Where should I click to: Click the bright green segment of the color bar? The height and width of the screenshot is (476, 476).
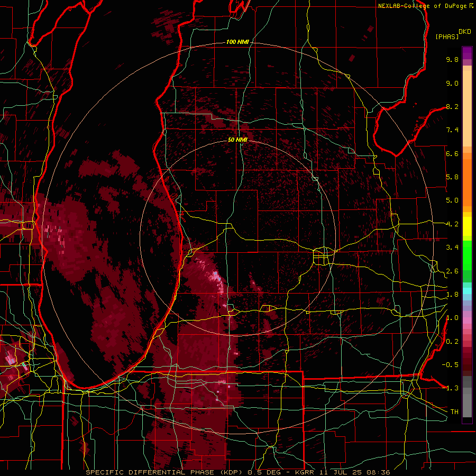click(x=467, y=255)
